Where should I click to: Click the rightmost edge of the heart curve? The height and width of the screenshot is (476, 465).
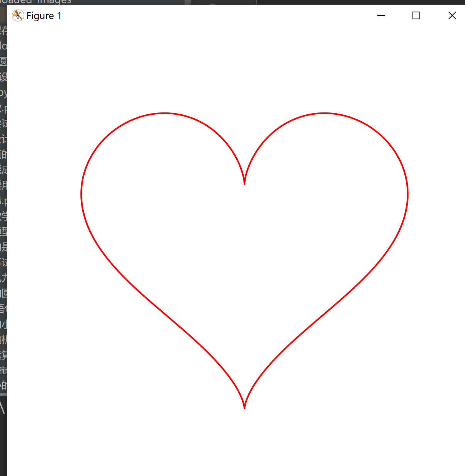pyautogui.click(x=408, y=194)
